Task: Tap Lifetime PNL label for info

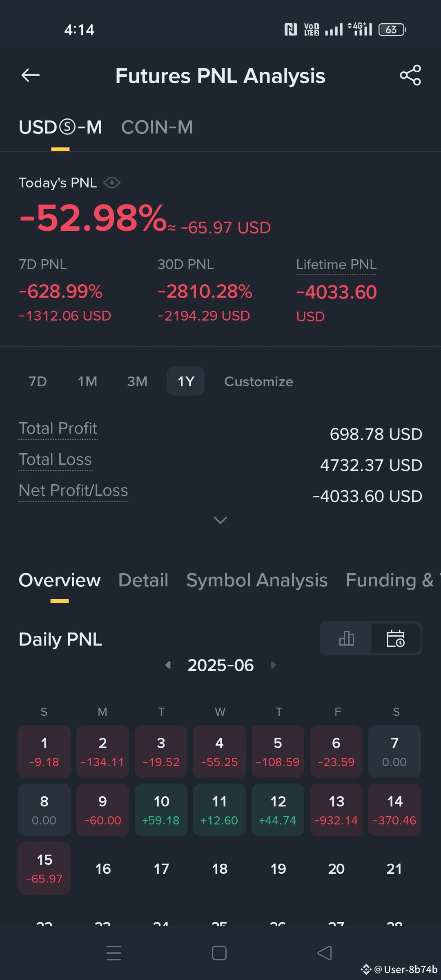Action: (336, 265)
